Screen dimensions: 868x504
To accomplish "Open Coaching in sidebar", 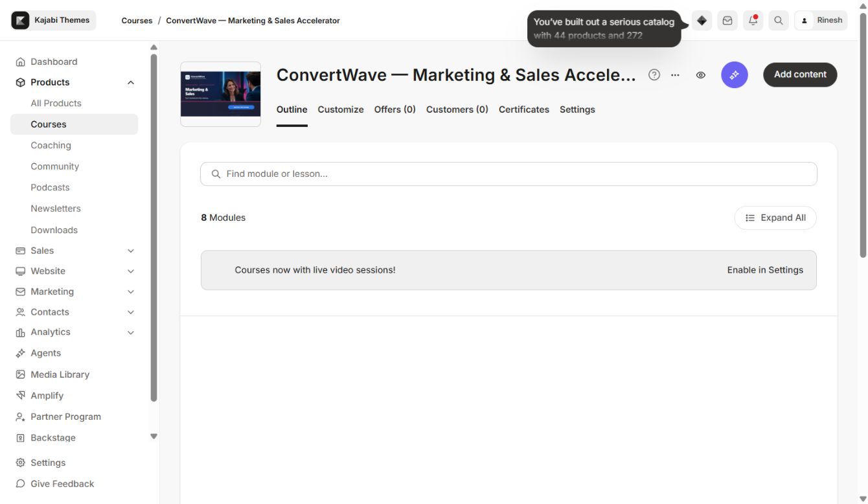I will coord(51,145).
